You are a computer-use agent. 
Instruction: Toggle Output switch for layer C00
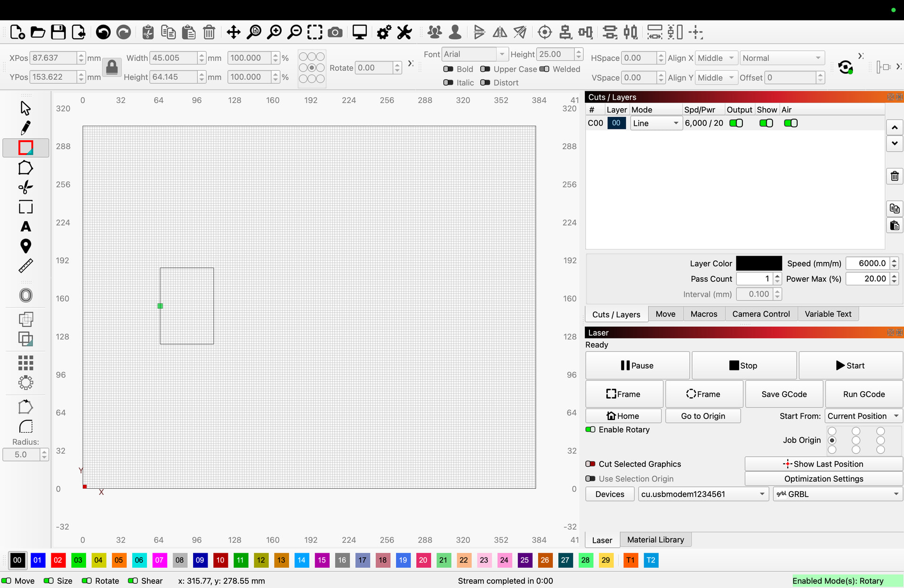click(x=736, y=123)
